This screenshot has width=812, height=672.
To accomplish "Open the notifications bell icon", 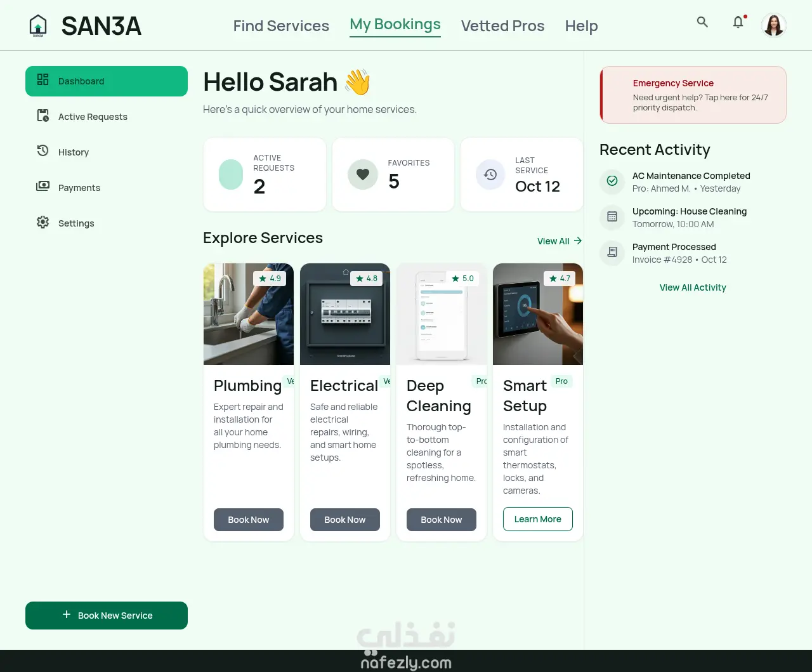I will click(738, 22).
